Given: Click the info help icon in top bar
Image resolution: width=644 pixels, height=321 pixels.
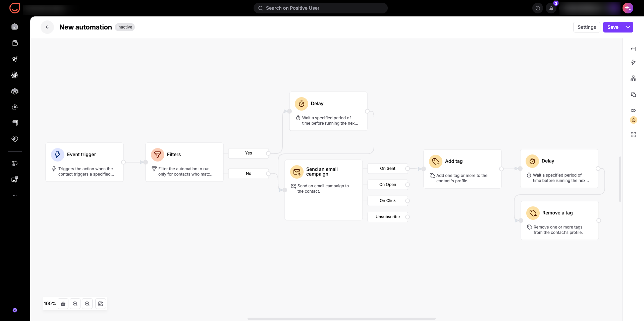Looking at the screenshot, I should click(538, 8).
